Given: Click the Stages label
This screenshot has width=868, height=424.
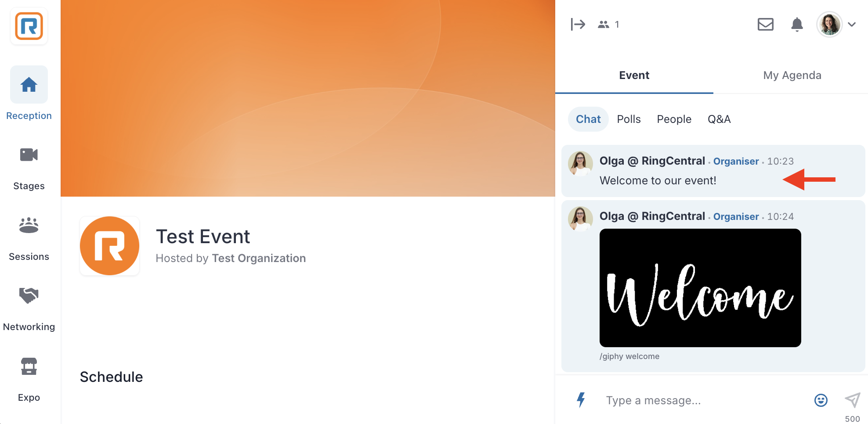Looking at the screenshot, I should (29, 186).
